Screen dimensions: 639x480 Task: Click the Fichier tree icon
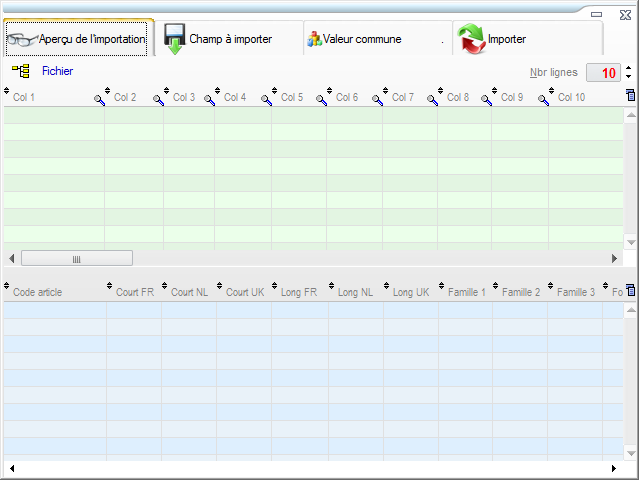coord(20,72)
